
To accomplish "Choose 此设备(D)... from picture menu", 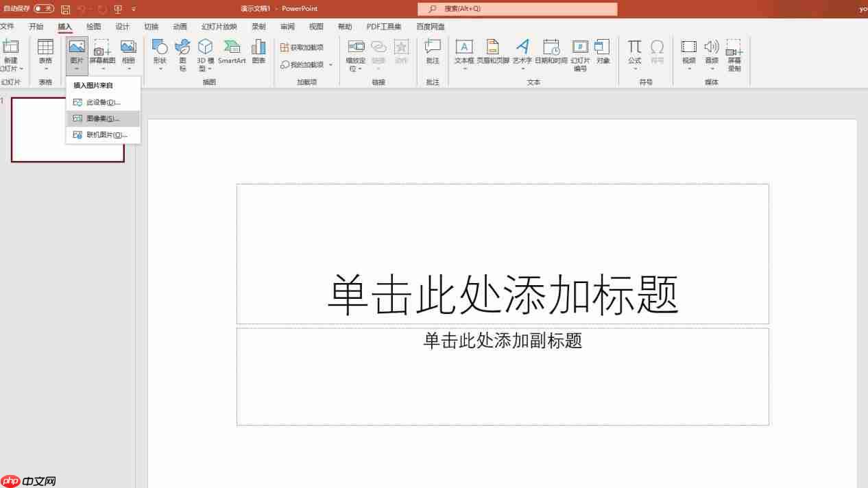I will pos(103,102).
